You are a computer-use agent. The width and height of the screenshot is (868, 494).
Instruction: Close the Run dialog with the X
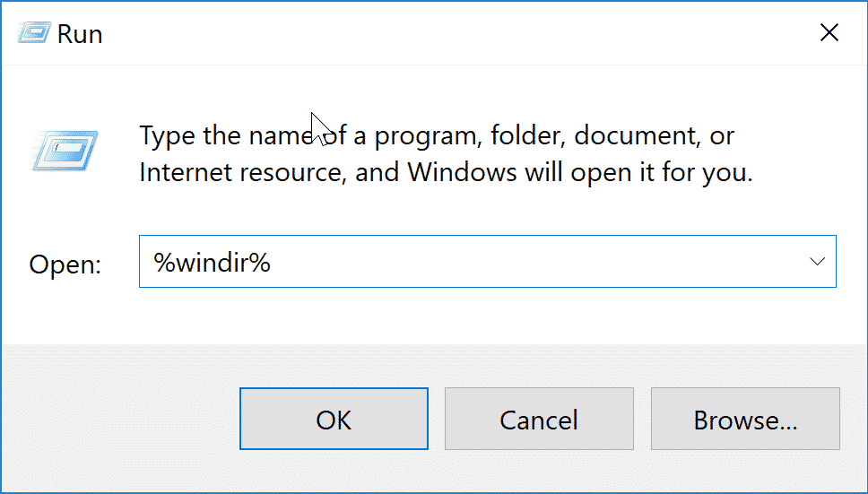[829, 33]
